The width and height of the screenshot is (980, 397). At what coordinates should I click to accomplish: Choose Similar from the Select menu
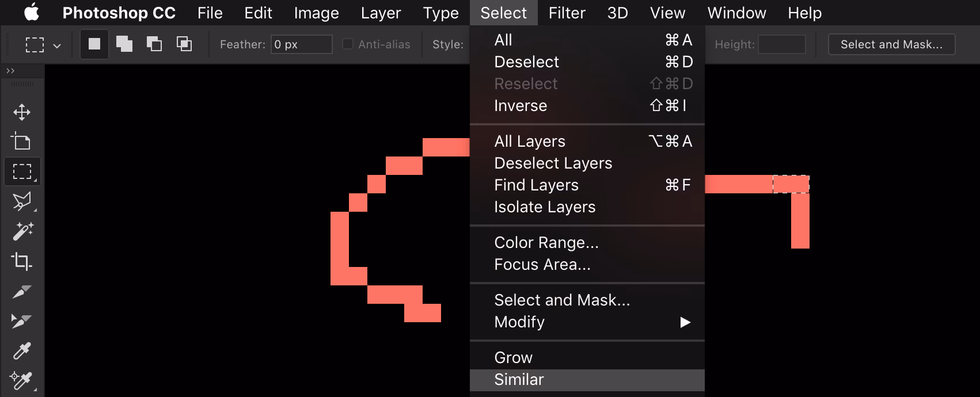point(587,380)
